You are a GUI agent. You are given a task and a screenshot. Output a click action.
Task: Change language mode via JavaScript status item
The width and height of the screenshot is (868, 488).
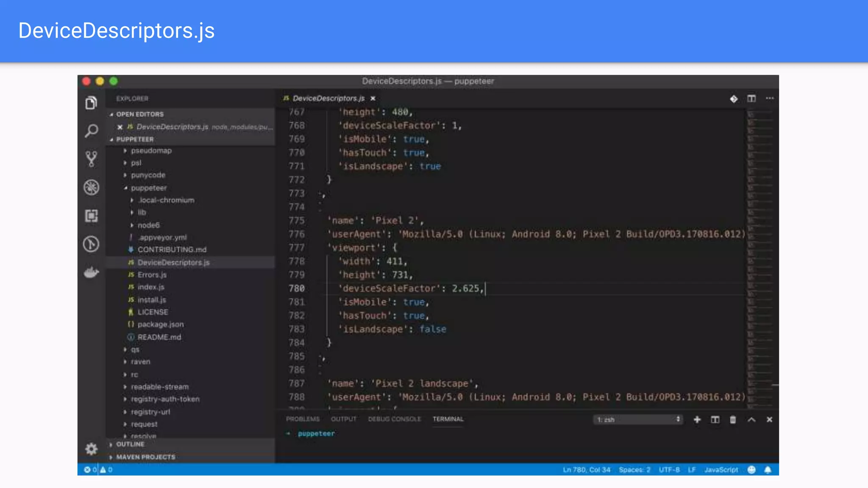[x=721, y=470]
